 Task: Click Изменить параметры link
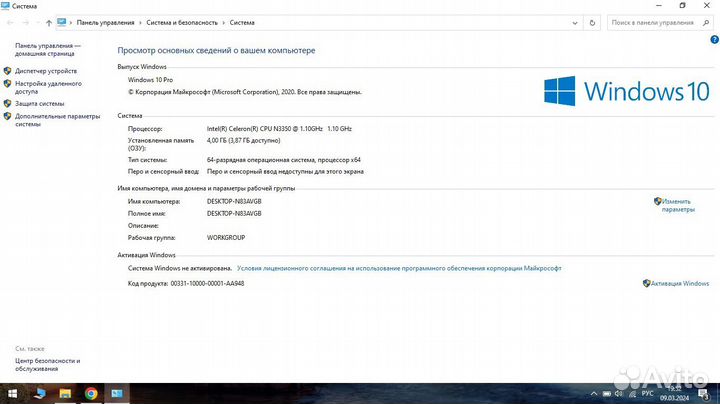pyautogui.click(x=677, y=205)
